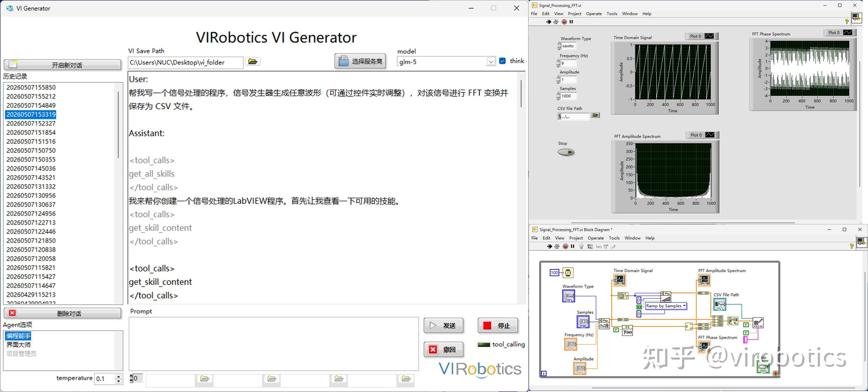Click Run Continuously in front panel toolbar
Image resolution: width=868 pixels, height=392 pixels.
[x=556, y=22]
